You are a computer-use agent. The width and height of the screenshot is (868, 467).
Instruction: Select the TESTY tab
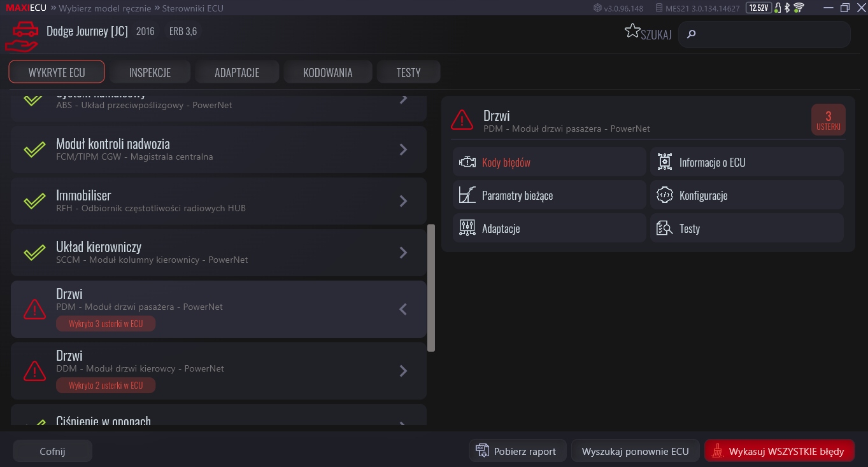[x=408, y=72]
